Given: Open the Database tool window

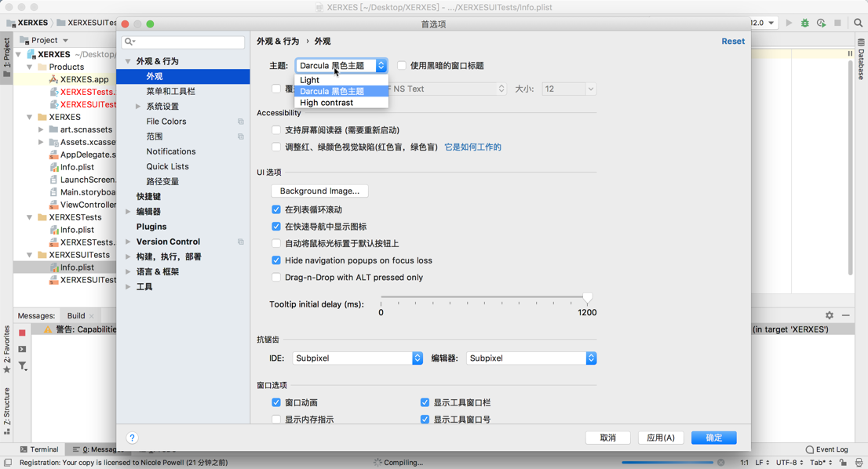Looking at the screenshot, I should point(861,59).
